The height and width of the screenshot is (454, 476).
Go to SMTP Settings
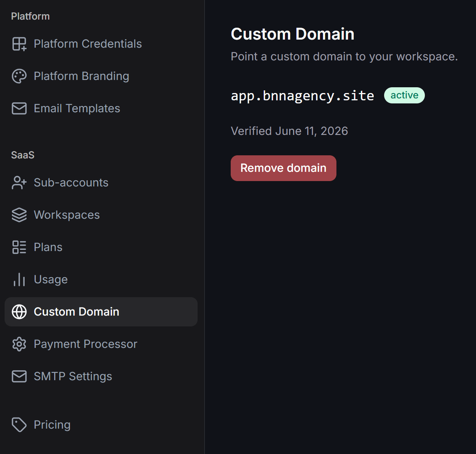click(x=101, y=376)
